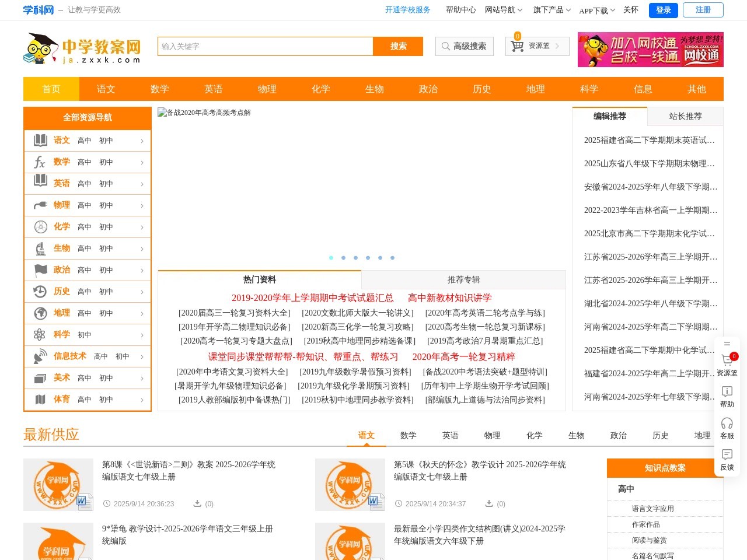Click the 政治 flag icon in sidebar
Image resolution: width=747 pixels, height=560 pixels.
tap(39, 269)
